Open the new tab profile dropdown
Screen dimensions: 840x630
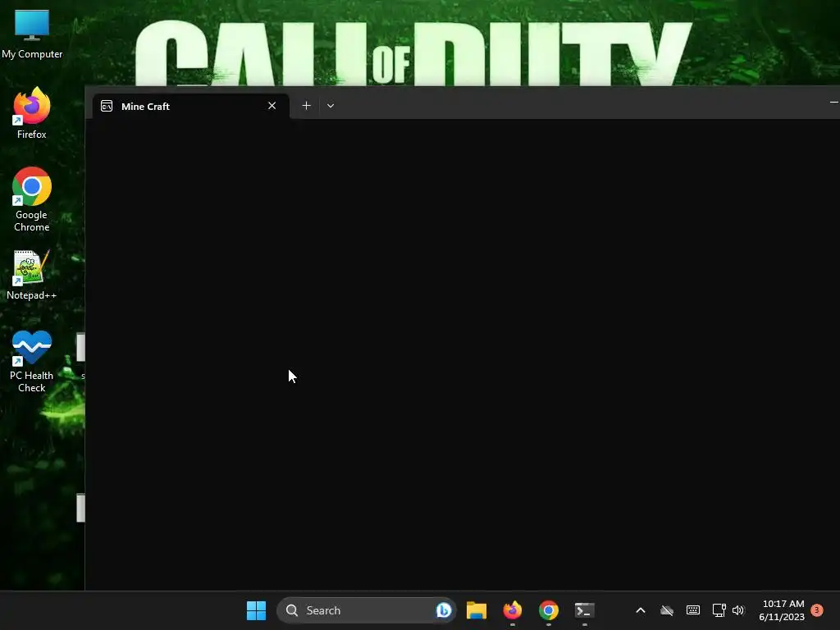tap(331, 106)
